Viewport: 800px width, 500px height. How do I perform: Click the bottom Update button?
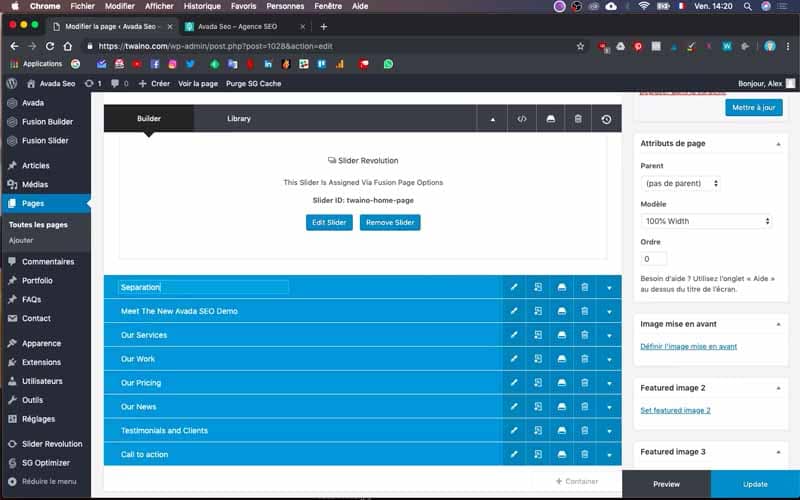pyautogui.click(x=755, y=484)
